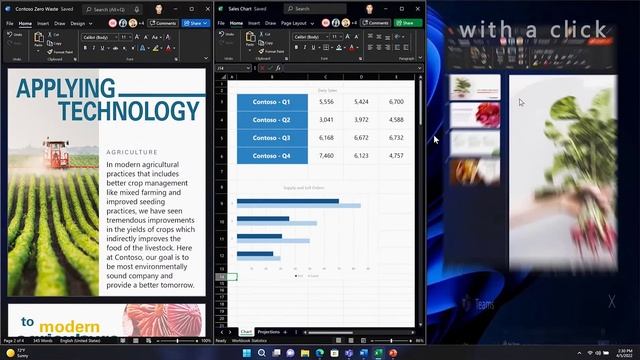
Task: Toggle Subscript in the Word ribbon
Action: click(124, 48)
